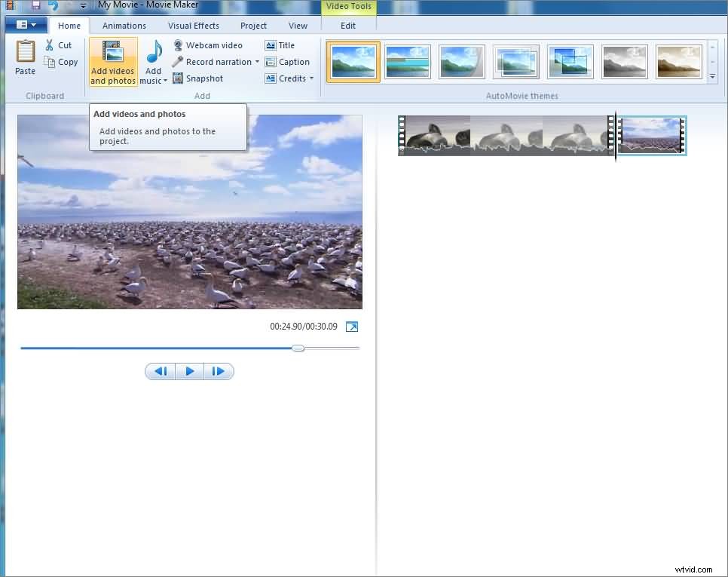The image size is (728, 577).
Task: Click the Cut command
Action: point(59,45)
